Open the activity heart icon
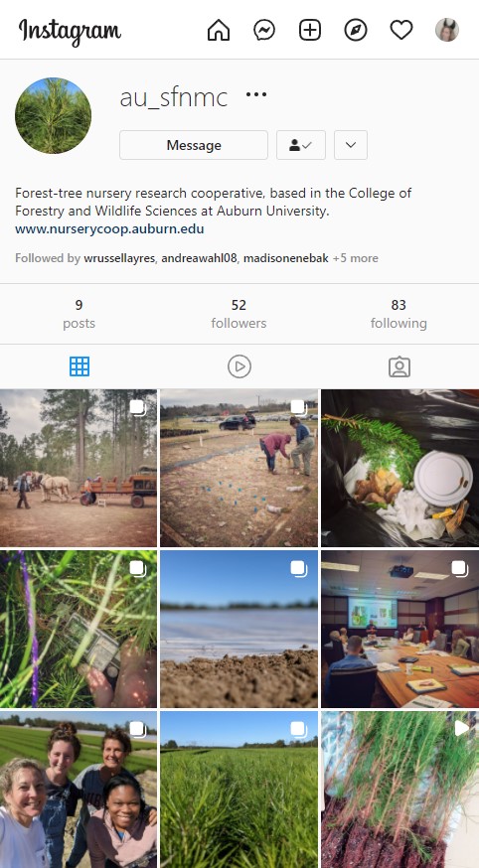This screenshot has width=479, height=868. coord(401,30)
